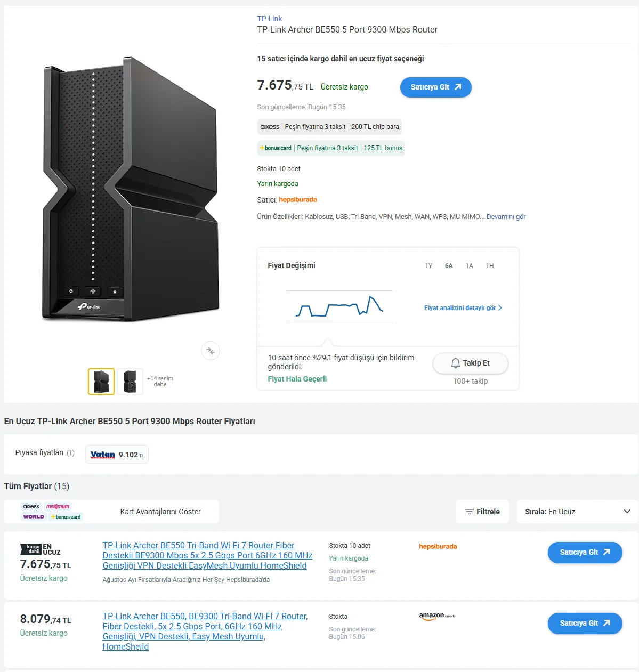The width and height of the screenshot is (639, 672).
Task: Switch price chart to 1A range
Action: click(469, 266)
